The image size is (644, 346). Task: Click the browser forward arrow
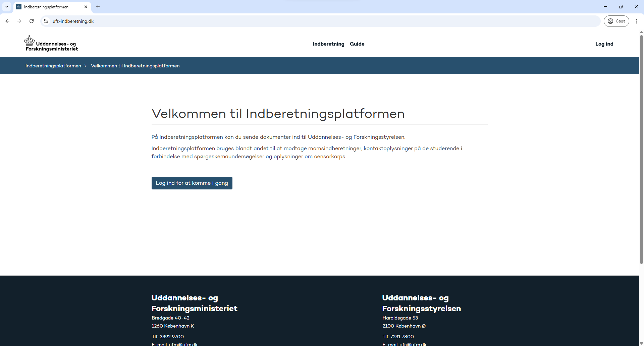click(19, 21)
